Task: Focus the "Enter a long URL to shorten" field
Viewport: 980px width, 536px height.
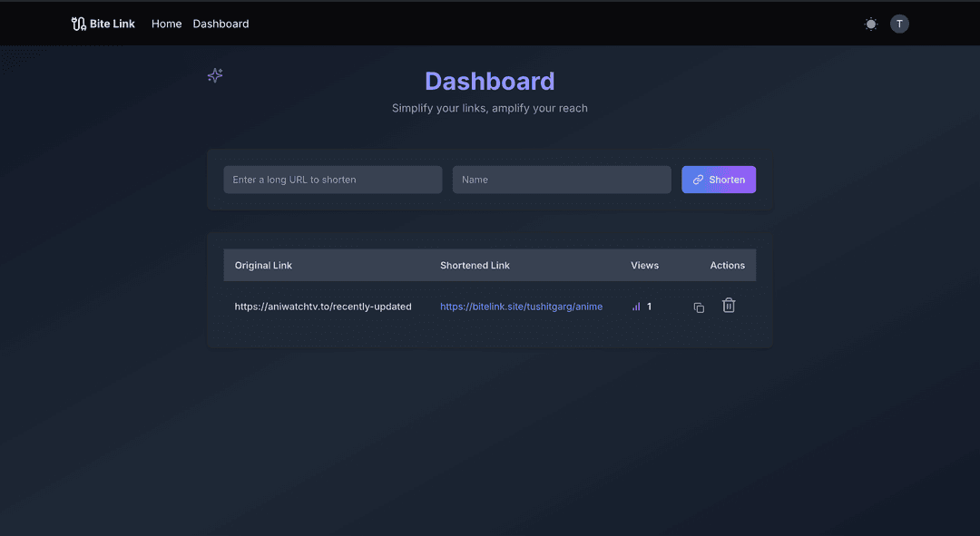Action: click(332, 180)
